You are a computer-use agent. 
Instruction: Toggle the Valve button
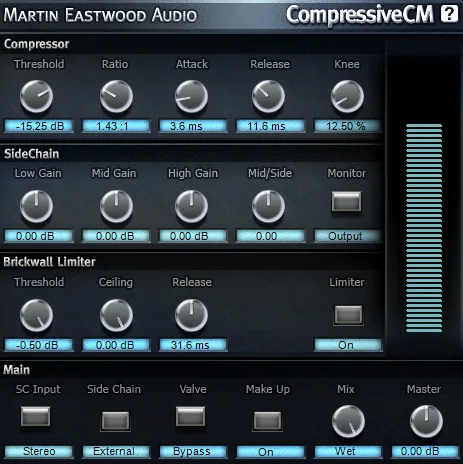pos(190,416)
